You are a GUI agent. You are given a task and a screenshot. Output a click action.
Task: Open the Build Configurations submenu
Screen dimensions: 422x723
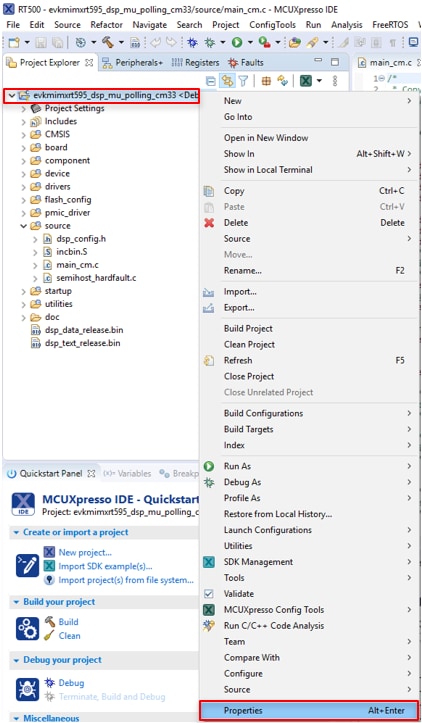pos(309,413)
